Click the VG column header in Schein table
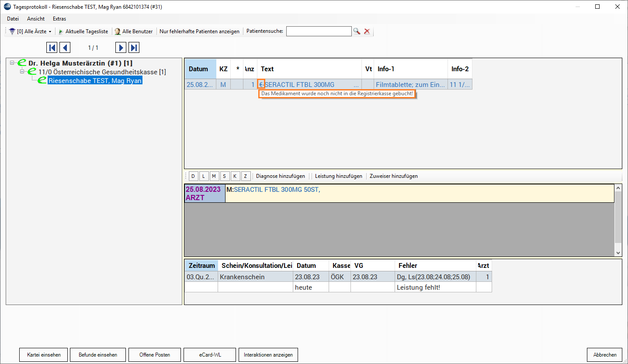Image resolution: width=628 pixels, height=364 pixels. 373,265
